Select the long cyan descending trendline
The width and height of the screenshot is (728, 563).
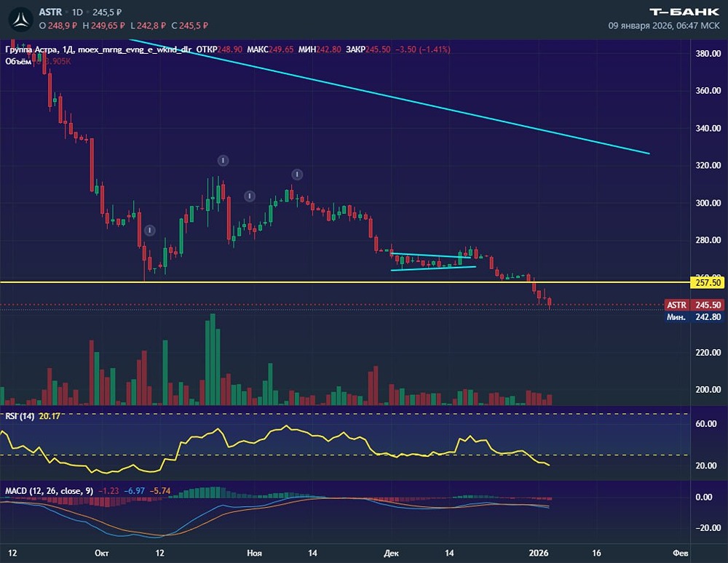coord(390,97)
